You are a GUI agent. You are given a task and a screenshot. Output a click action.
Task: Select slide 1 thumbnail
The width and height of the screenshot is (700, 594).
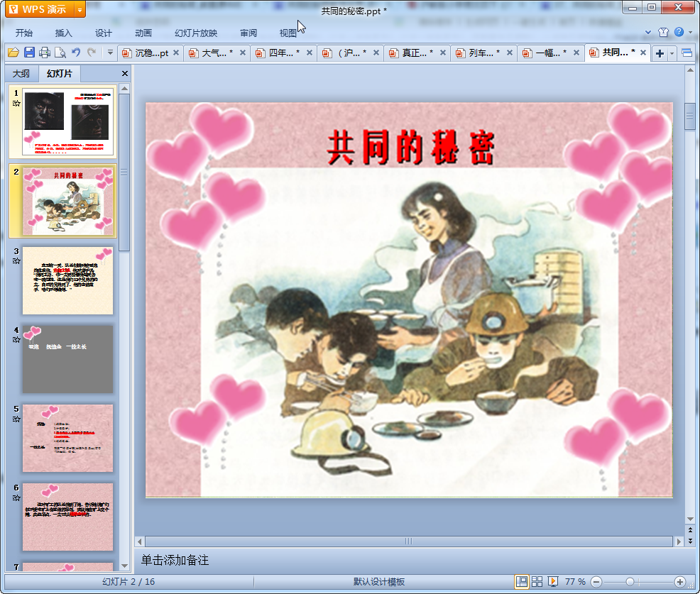coord(67,122)
